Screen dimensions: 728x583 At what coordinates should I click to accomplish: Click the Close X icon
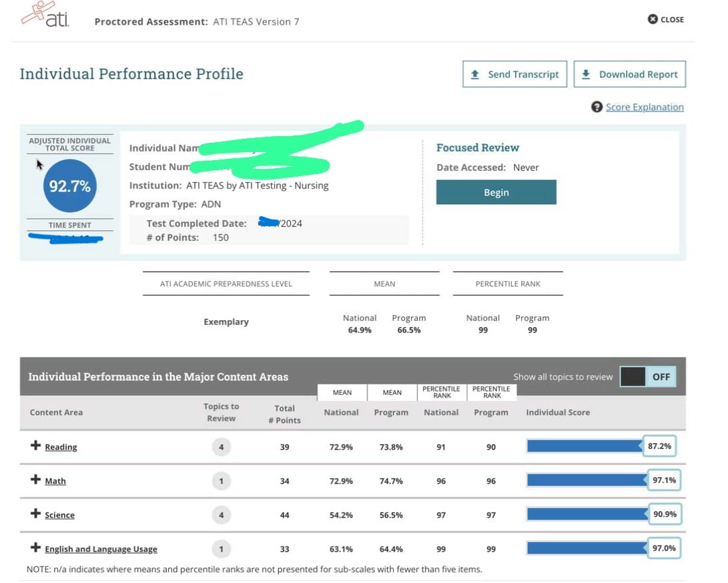[653, 19]
